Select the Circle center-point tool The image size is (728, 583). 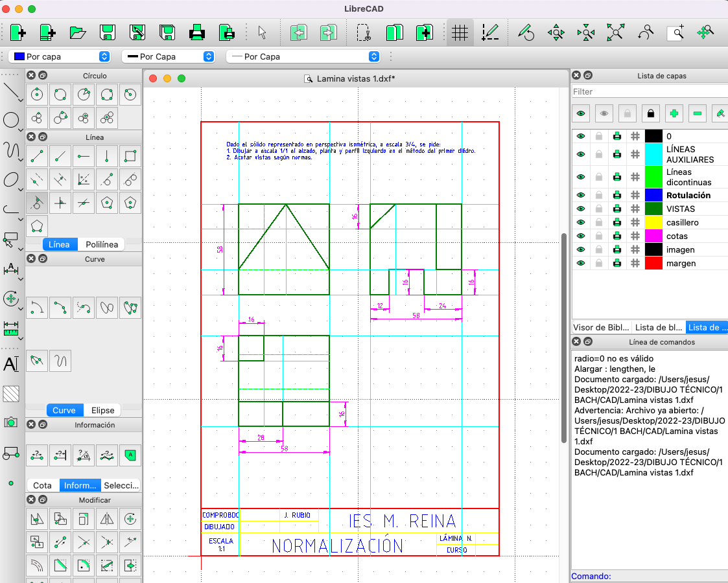(37, 95)
